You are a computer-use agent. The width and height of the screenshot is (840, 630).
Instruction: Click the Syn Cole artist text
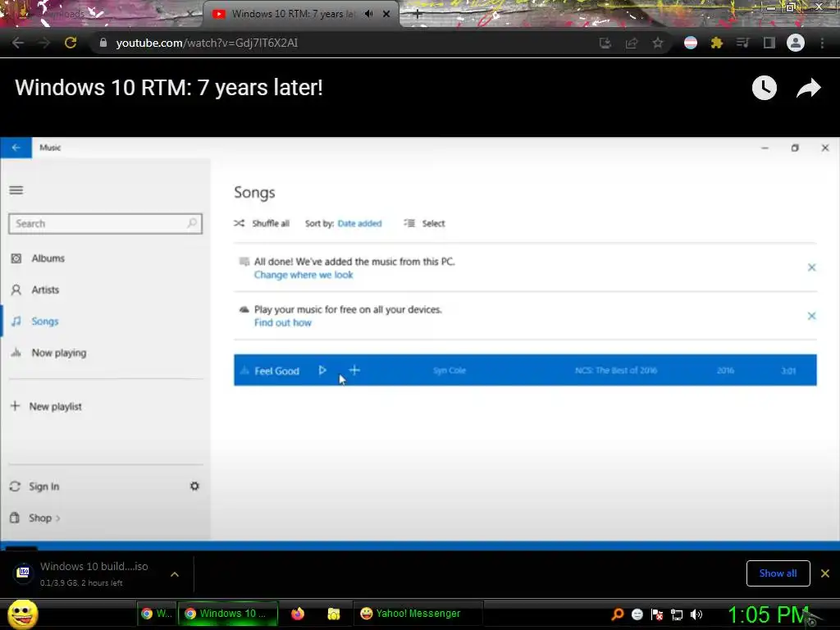(449, 370)
